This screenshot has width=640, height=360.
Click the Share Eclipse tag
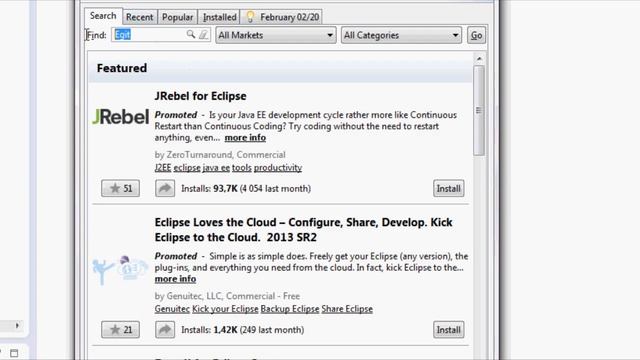click(x=347, y=309)
